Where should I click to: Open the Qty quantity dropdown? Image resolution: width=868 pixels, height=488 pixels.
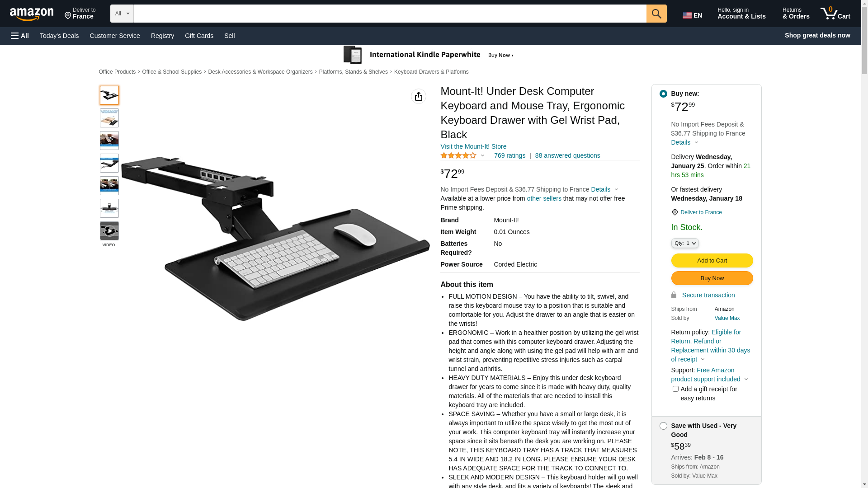click(685, 243)
